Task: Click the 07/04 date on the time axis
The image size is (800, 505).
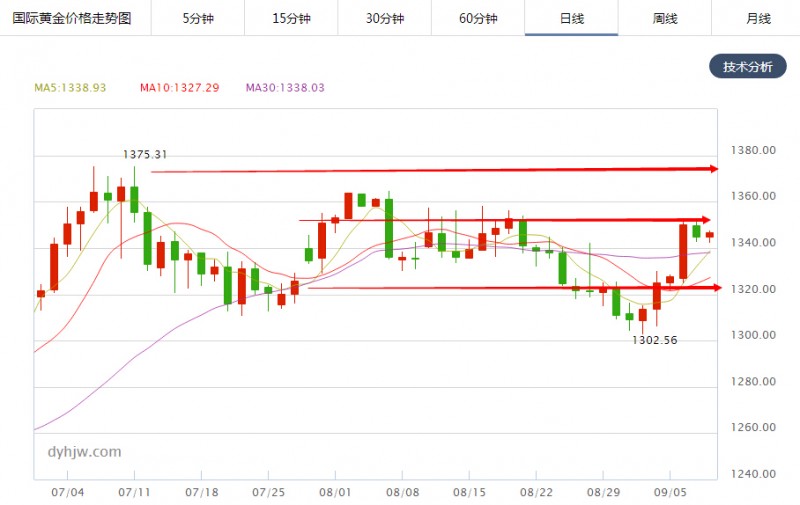Action: pos(66,493)
